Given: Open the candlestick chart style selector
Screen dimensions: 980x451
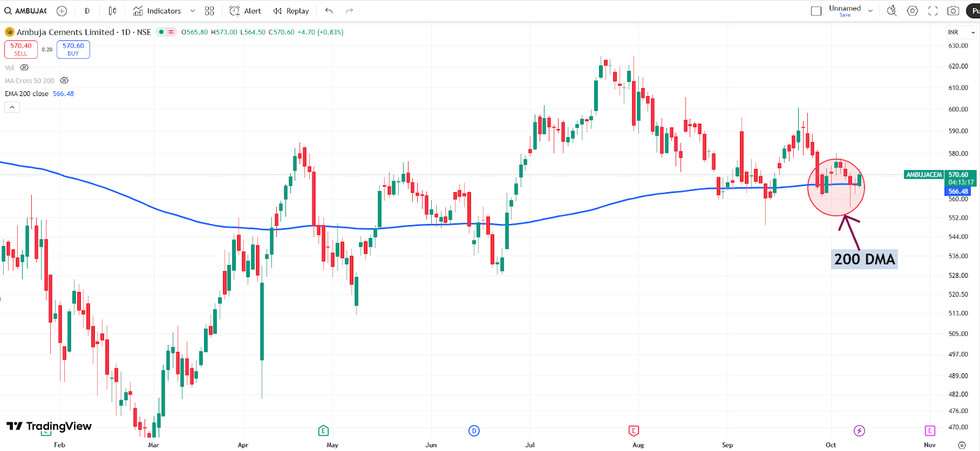Looking at the screenshot, I should (112, 11).
